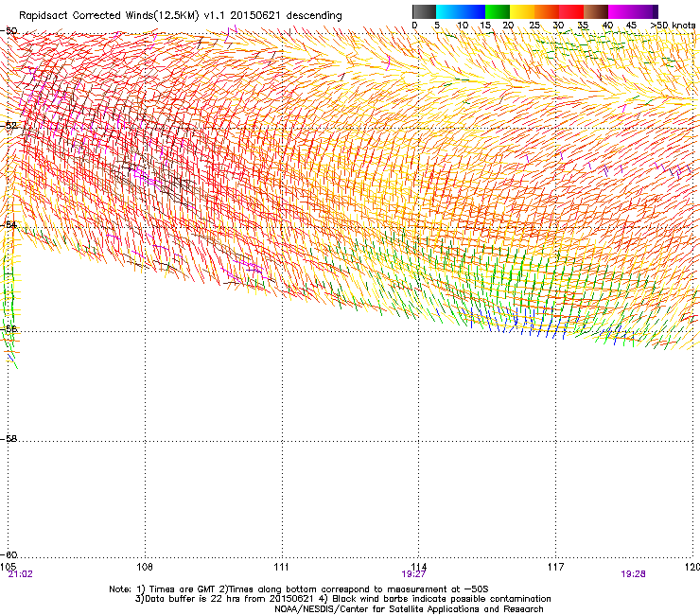This screenshot has width=700, height=615.
Task: Pick the red 30-35 knots legend segment
Action: click(571, 11)
